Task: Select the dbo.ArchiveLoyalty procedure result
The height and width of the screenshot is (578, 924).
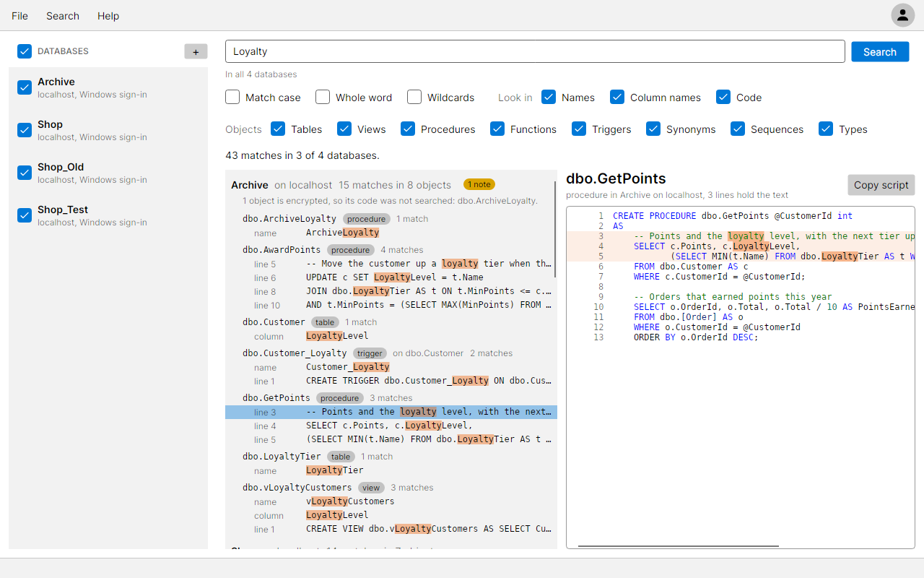Action: coord(391,219)
